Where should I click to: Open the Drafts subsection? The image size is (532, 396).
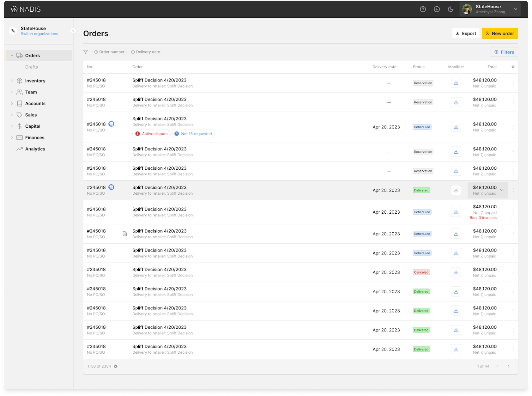pos(32,67)
